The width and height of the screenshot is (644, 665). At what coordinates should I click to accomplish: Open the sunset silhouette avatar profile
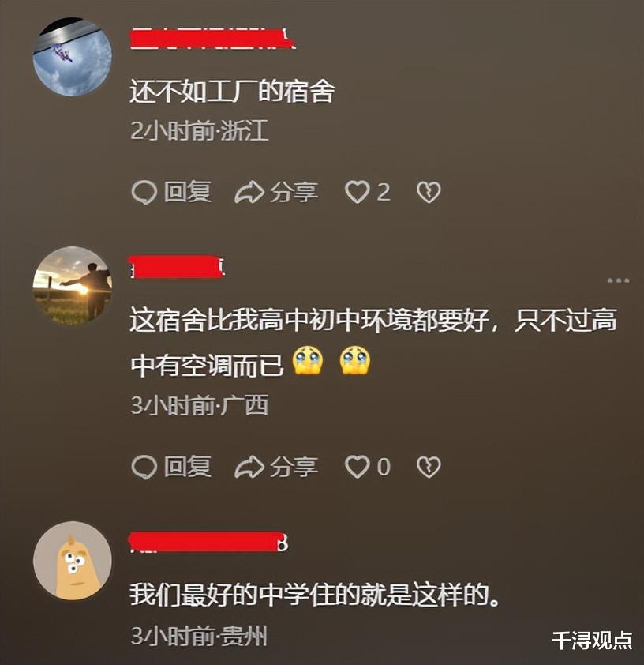tap(73, 286)
